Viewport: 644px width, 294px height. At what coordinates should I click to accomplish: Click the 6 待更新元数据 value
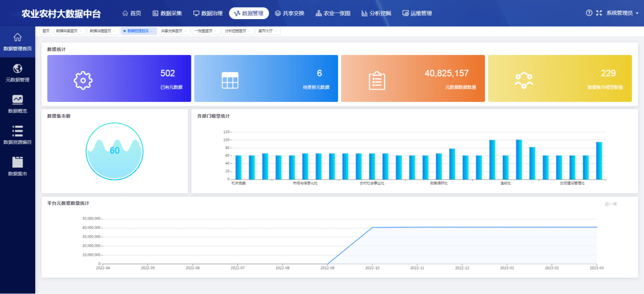[319, 73]
